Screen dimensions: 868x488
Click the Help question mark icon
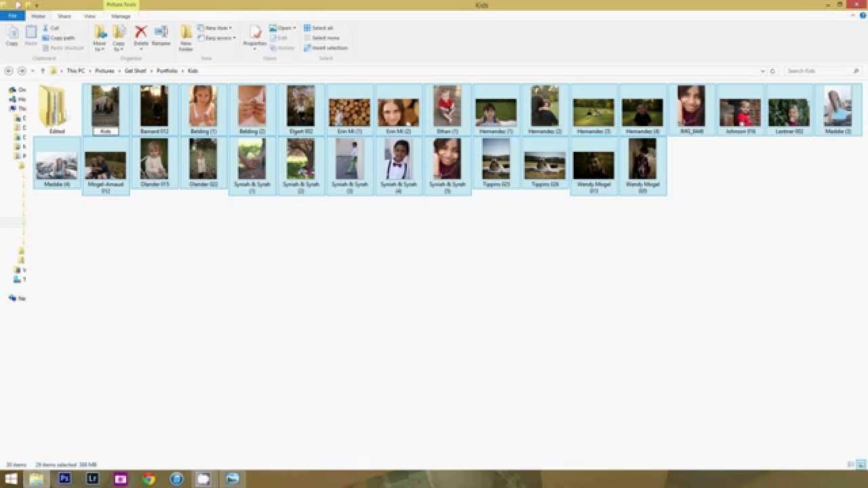(863, 15)
